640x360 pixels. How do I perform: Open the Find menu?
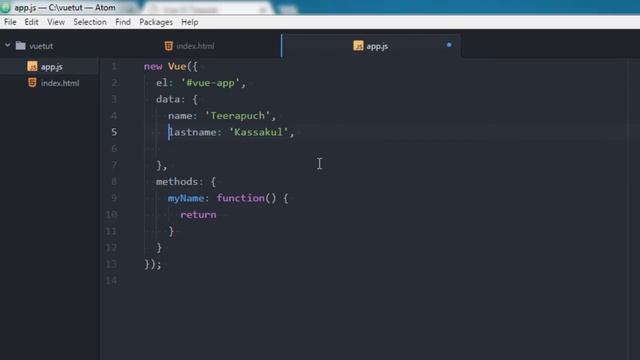[x=123, y=22]
